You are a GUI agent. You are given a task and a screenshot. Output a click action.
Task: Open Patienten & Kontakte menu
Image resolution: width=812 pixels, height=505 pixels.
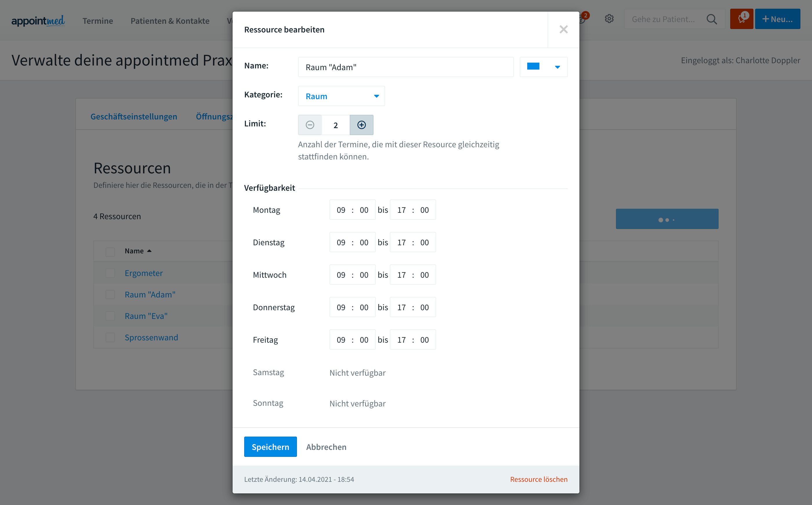[x=170, y=21]
